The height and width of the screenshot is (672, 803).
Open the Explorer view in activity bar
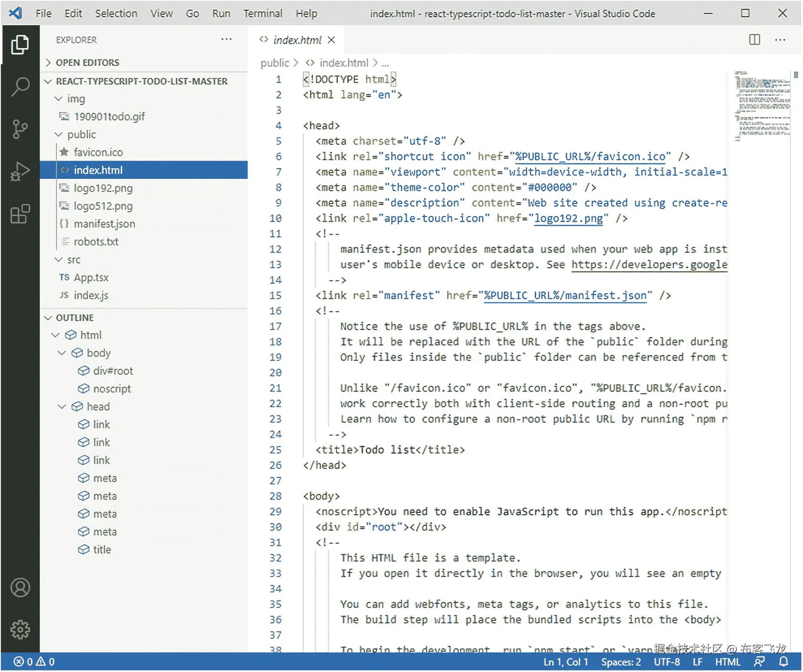tap(20, 45)
